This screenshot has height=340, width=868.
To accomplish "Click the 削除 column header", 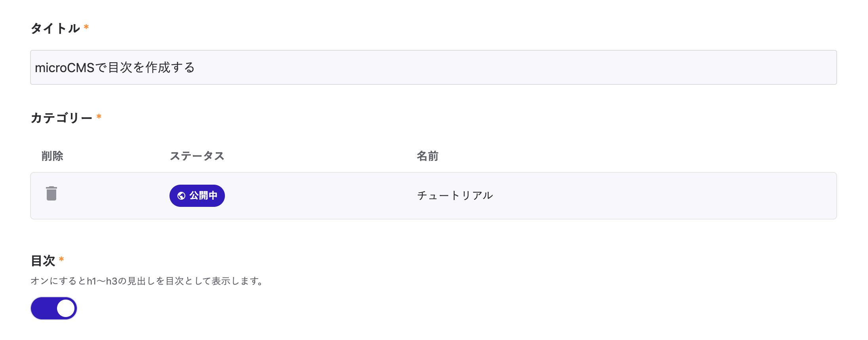I will tap(52, 156).
